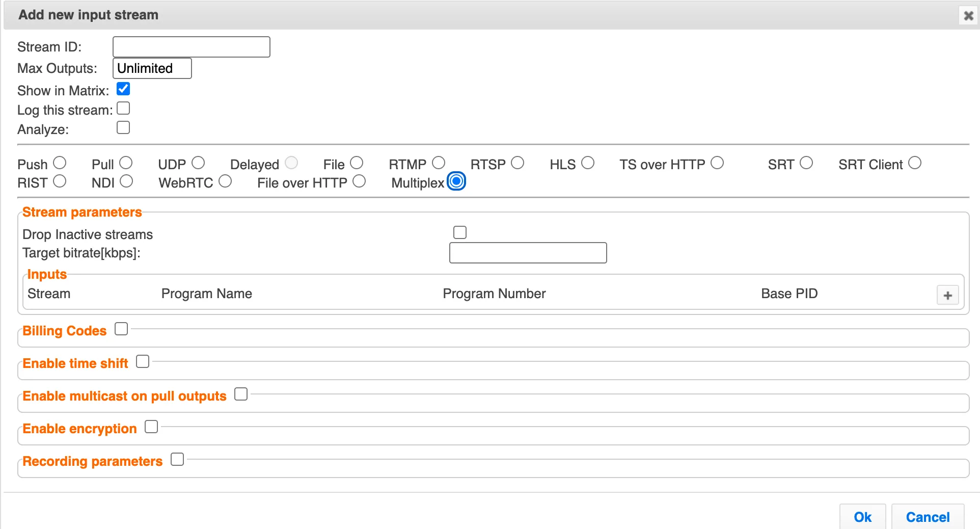Check Enable encryption option
Image resolution: width=980 pixels, height=529 pixels.
[151, 427]
